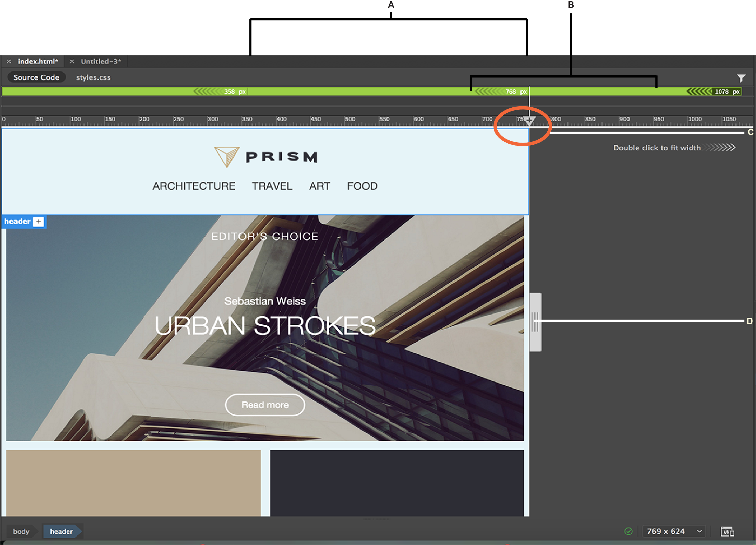Image resolution: width=756 pixels, height=545 pixels.
Task: Open the 769 x 624 size preset dropdown
Action: (673, 531)
